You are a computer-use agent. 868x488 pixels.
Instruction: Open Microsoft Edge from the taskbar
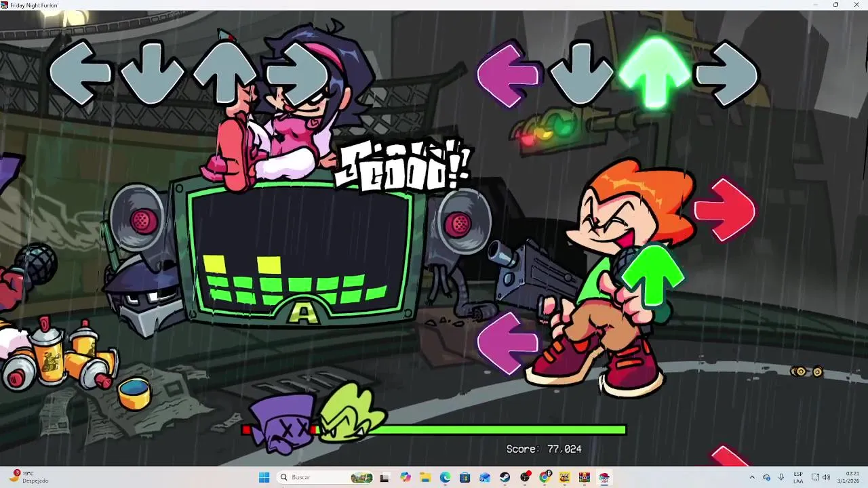[445, 477]
